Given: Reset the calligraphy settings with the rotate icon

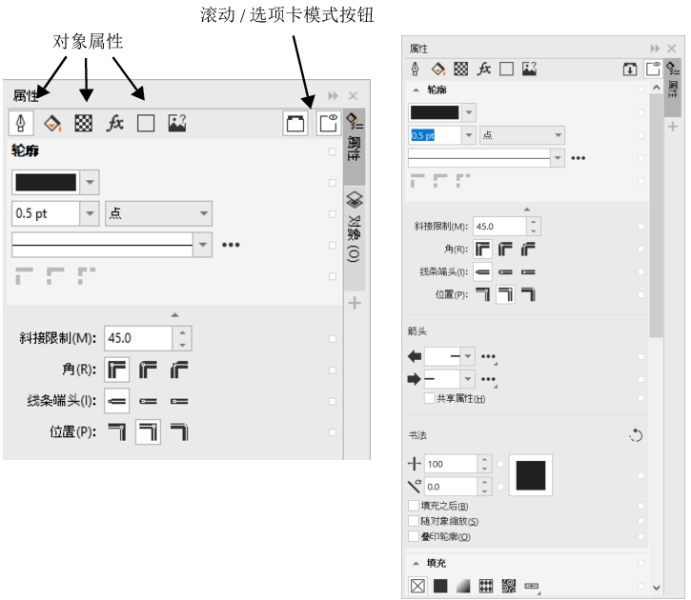Looking at the screenshot, I should point(635,435).
